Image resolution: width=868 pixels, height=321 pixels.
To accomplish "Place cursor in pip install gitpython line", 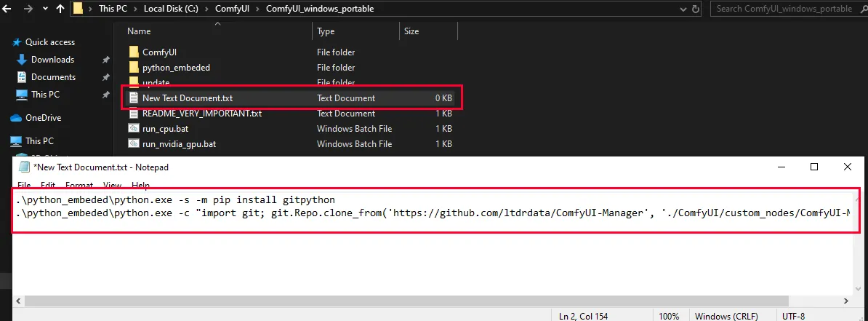I will (176, 199).
